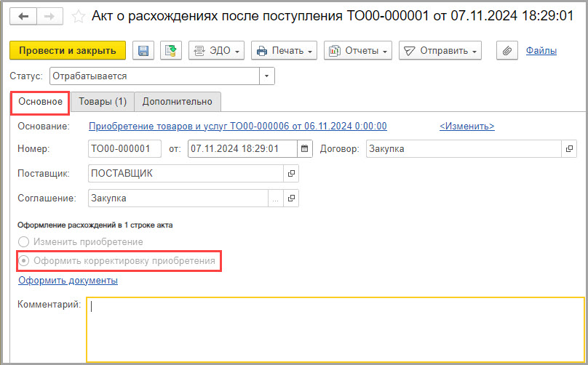This screenshot has width=588, height=365.
Task: Switch to the Основное tab
Action: pos(40,102)
